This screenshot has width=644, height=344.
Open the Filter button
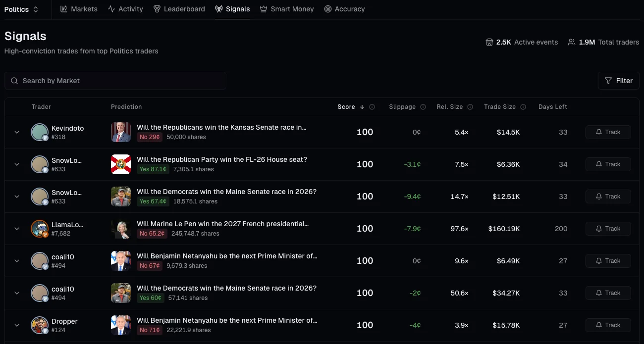pyautogui.click(x=619, y=81)
